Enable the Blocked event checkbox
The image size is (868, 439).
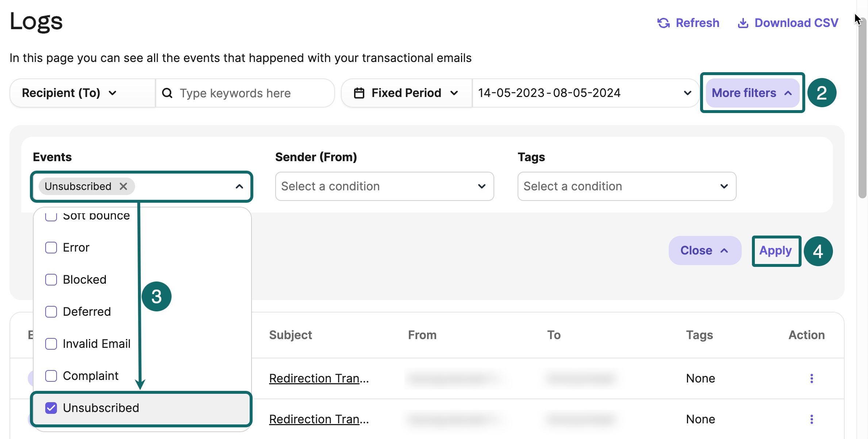click(51, 280)
